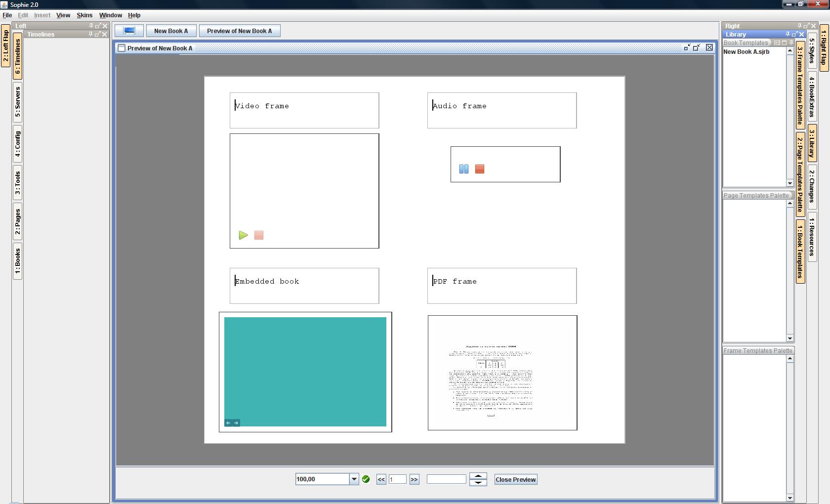Image resolution: width=830 pixels, height=504 pixels.
Task: Click the teal embedded book page
Action: click(305, 372)
